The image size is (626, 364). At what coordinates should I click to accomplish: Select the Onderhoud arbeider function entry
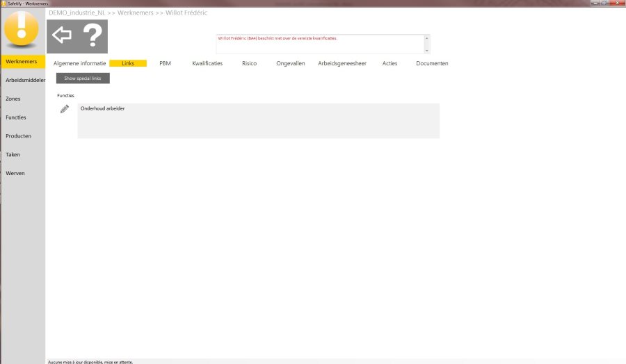(103, 109)
